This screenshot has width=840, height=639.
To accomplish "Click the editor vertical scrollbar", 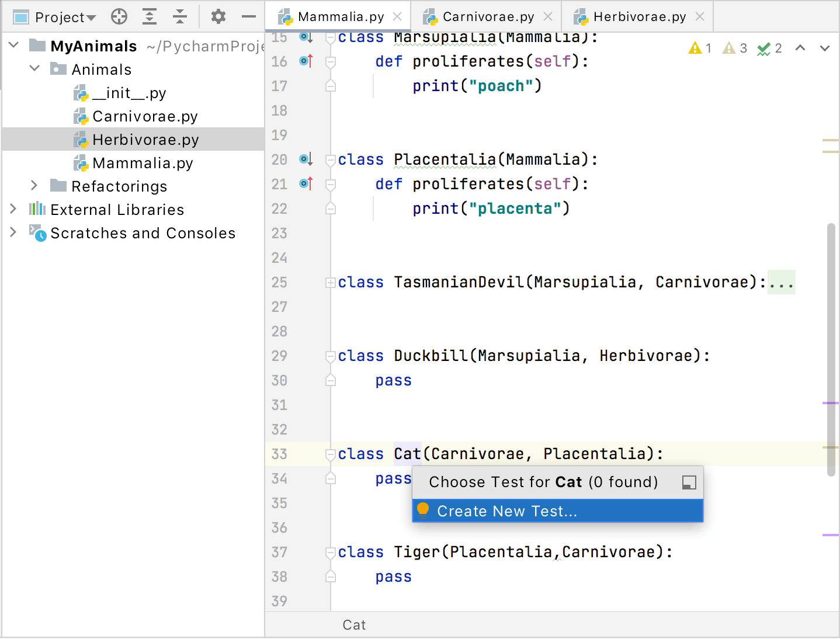I will (x=831, y=349).
